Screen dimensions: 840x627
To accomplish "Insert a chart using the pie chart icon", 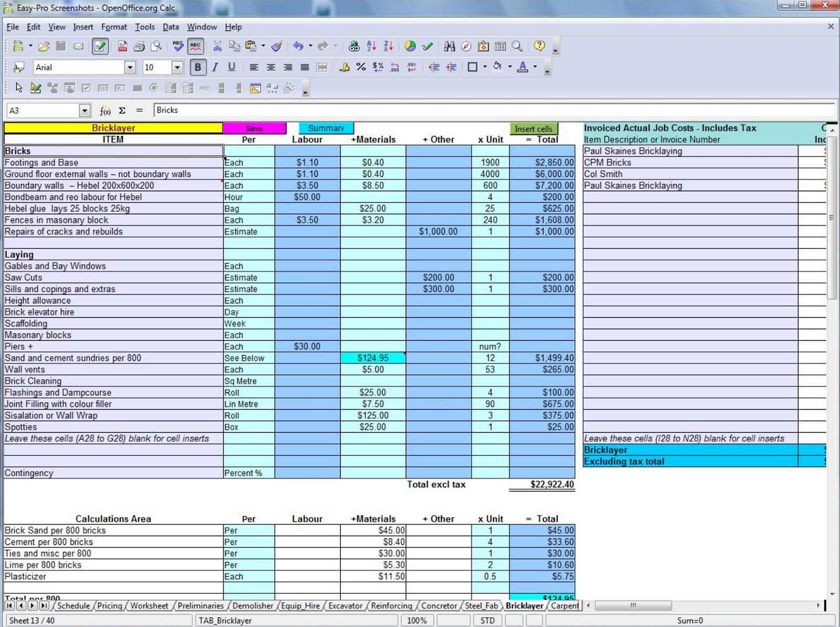I will coord(411,46).
